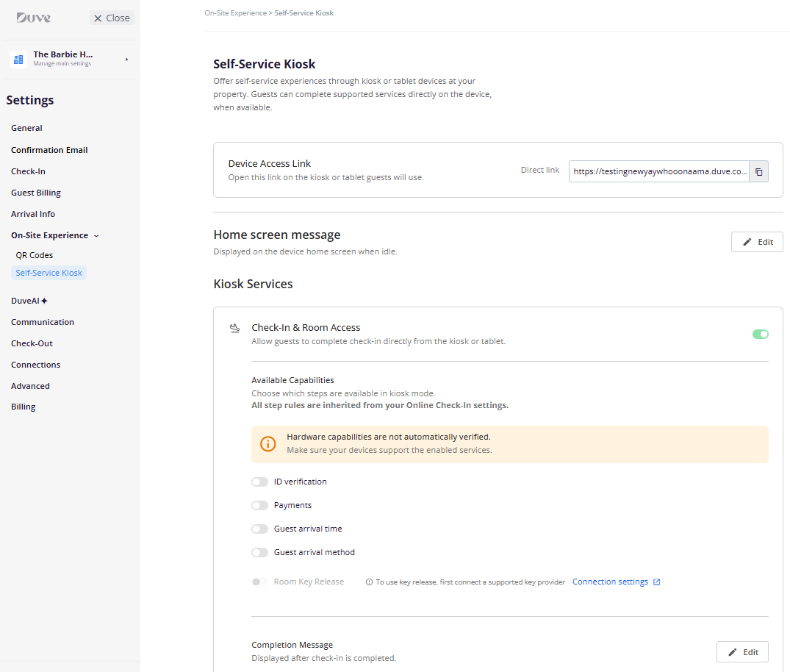Open Connections settings
Screen dimensions: 790x672
point(36,365)
